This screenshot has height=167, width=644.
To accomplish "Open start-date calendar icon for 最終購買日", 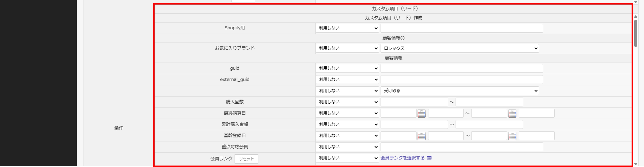I will pyautogui.click(x=422, y=113).
